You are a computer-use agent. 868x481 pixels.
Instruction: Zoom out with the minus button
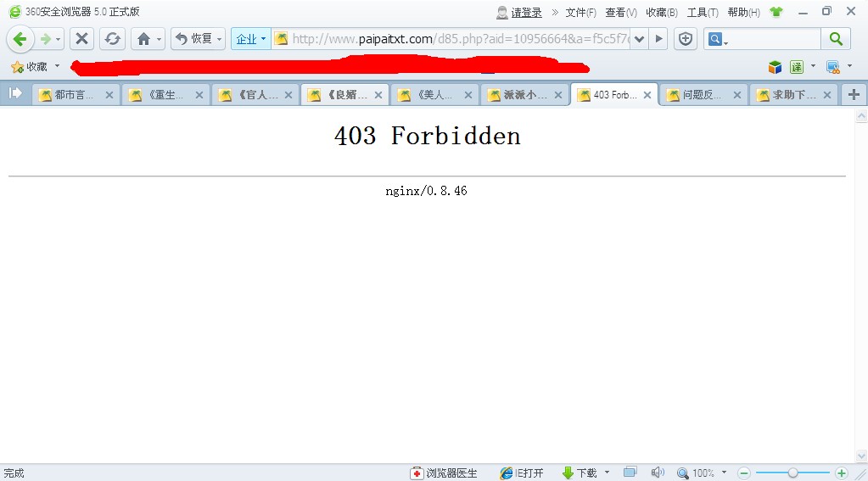coord(744,473)
